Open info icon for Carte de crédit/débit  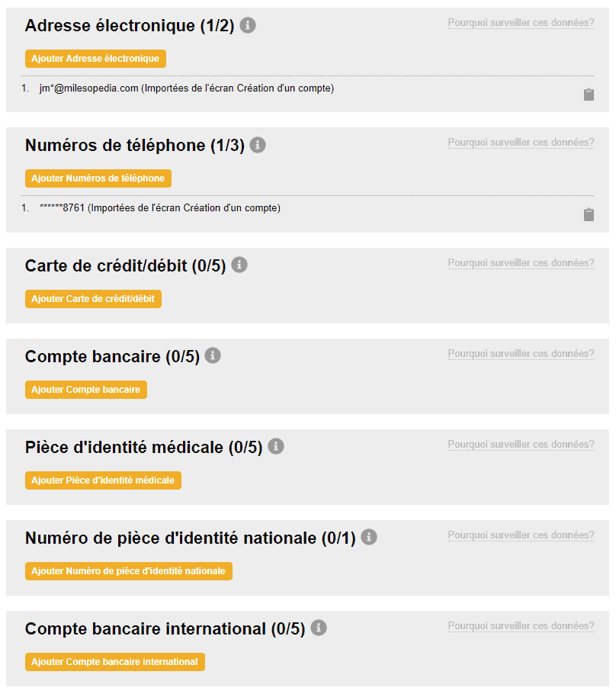click(239, 265)
